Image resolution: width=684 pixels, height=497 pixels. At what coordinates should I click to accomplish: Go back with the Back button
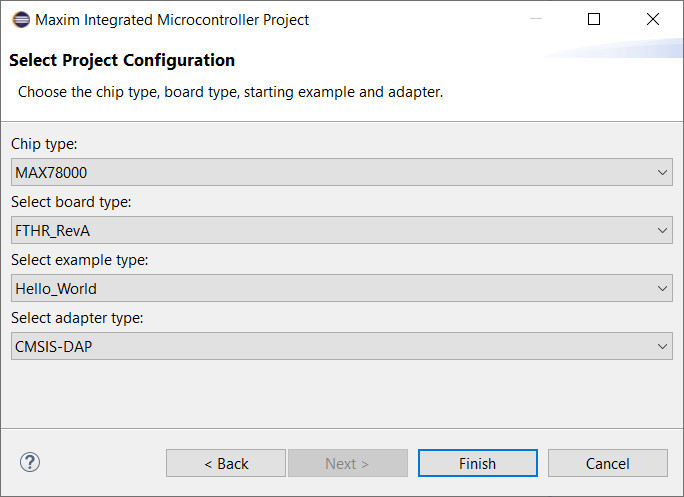tap(226, 463)
